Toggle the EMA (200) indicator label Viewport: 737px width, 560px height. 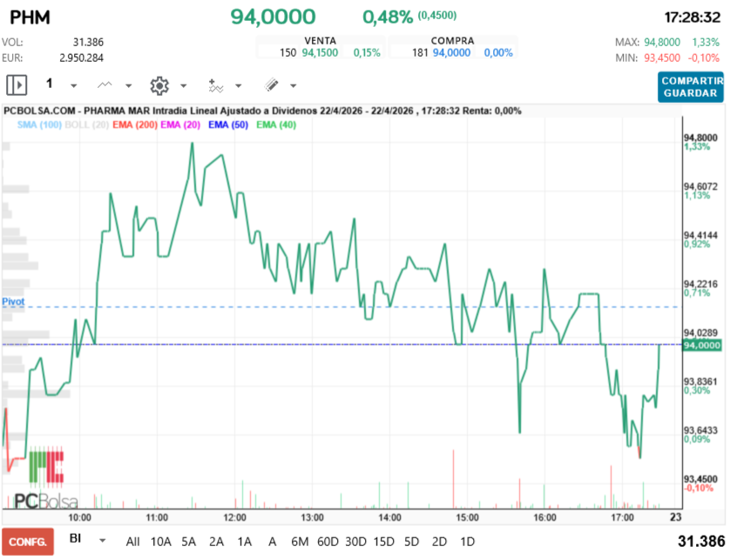(135, 125)
